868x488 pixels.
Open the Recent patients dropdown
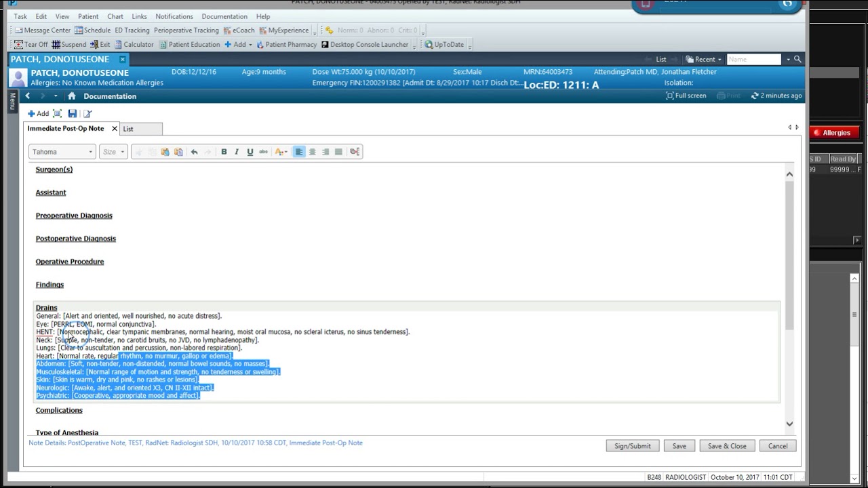tap(704, 60)
